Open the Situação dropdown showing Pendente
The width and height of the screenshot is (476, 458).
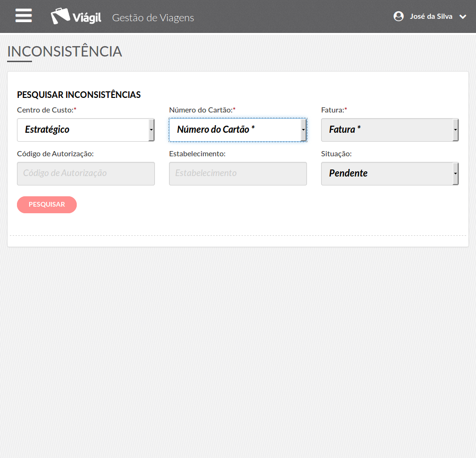pyautogui.click(x=390, y=174)
